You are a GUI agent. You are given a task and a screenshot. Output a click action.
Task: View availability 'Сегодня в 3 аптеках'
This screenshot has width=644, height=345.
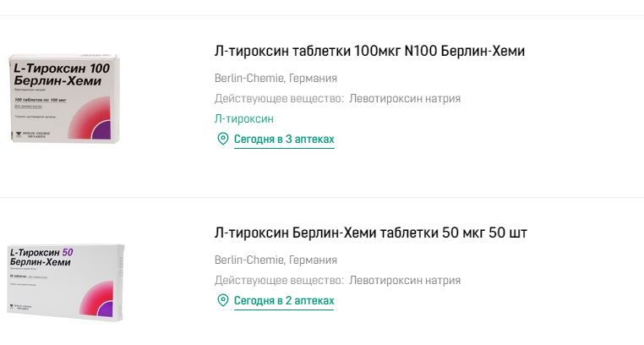click(284, 139)
